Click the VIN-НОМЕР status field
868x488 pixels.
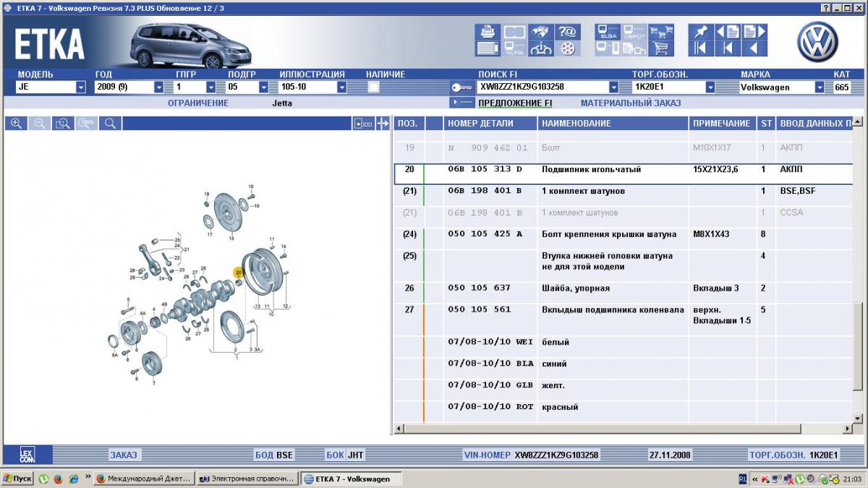(x=531, y=455)
